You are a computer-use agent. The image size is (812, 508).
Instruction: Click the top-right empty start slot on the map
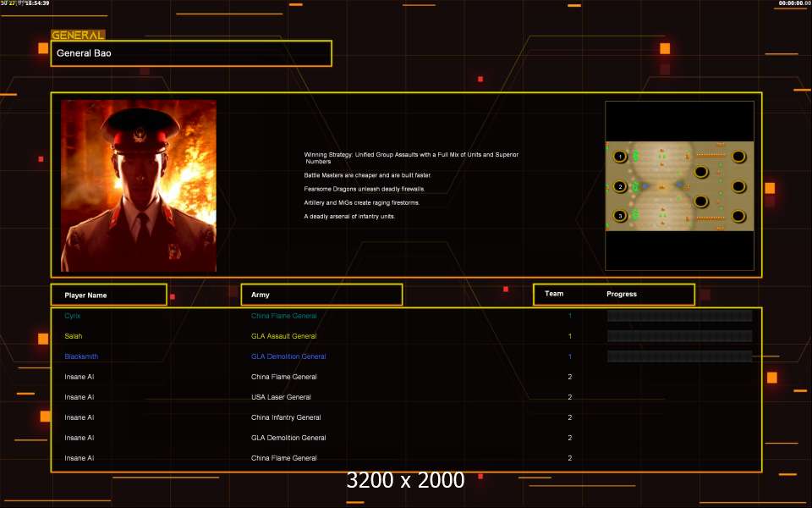point(738,157)
